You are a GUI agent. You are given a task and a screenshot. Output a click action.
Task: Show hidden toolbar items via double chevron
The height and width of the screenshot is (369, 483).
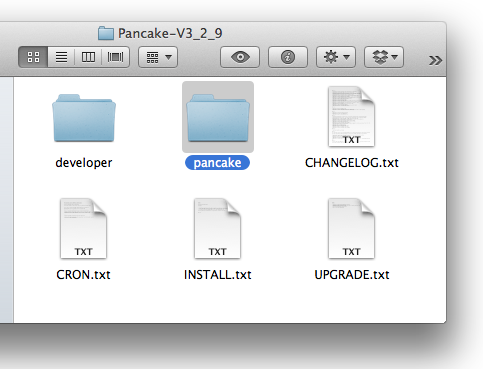click(x=435, y=60)
